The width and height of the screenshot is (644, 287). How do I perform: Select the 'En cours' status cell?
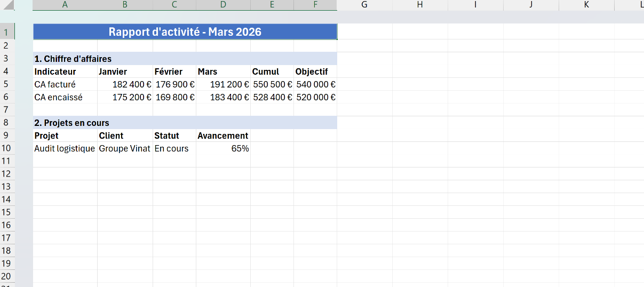(x=174, y=148)
